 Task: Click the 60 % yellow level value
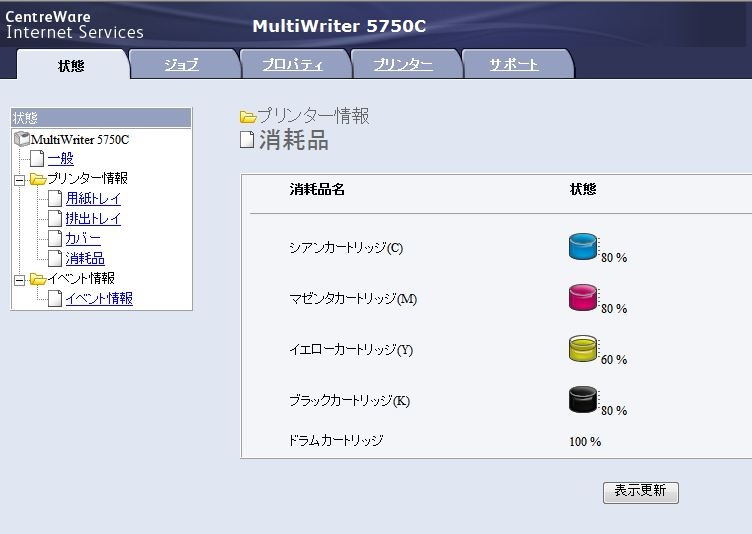point(614,359)
